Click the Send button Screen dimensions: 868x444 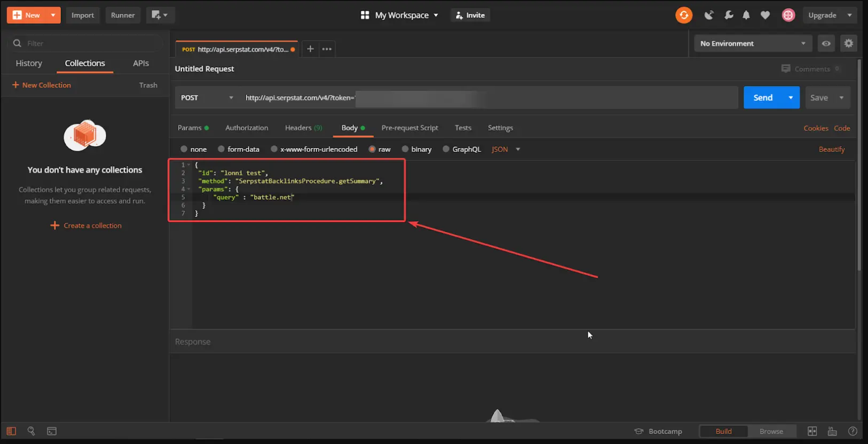click(763, 97)
